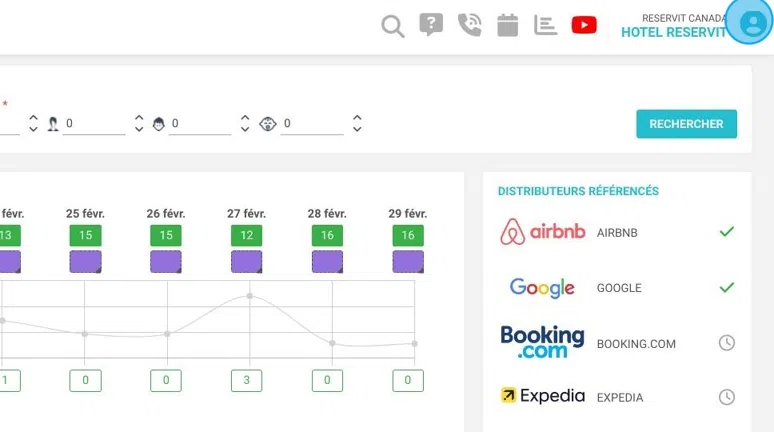This screenshot has width=774, height=432.
Task: Click the adult guest icon
Action: (53, 123)
